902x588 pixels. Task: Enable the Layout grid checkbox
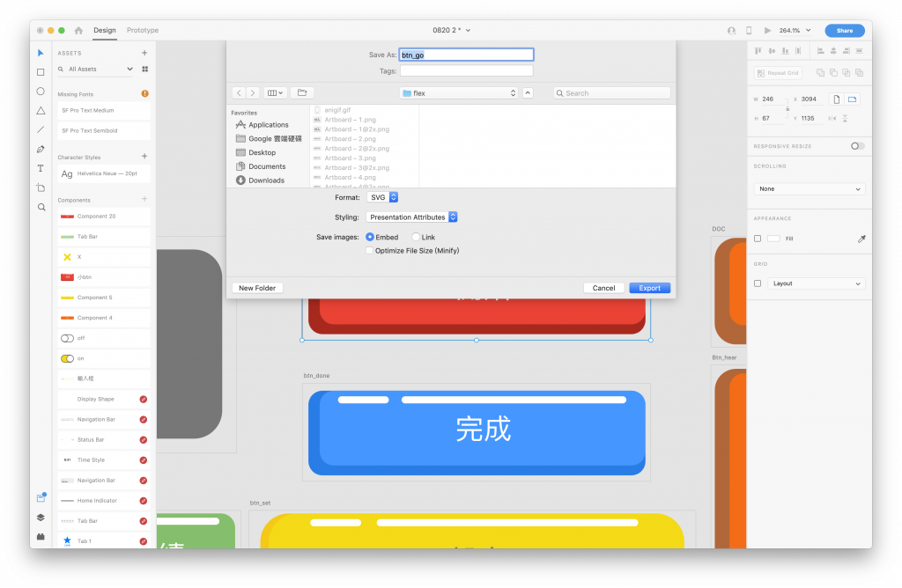758,283
